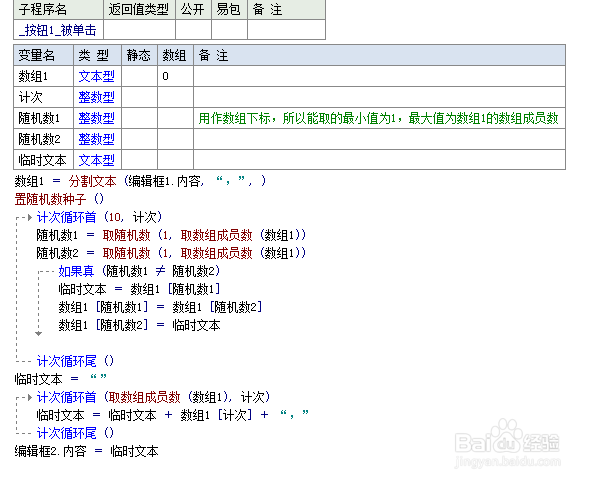Click the green remark about 数组下标
The height and width of the screenshot is (482, 593).
378,118
